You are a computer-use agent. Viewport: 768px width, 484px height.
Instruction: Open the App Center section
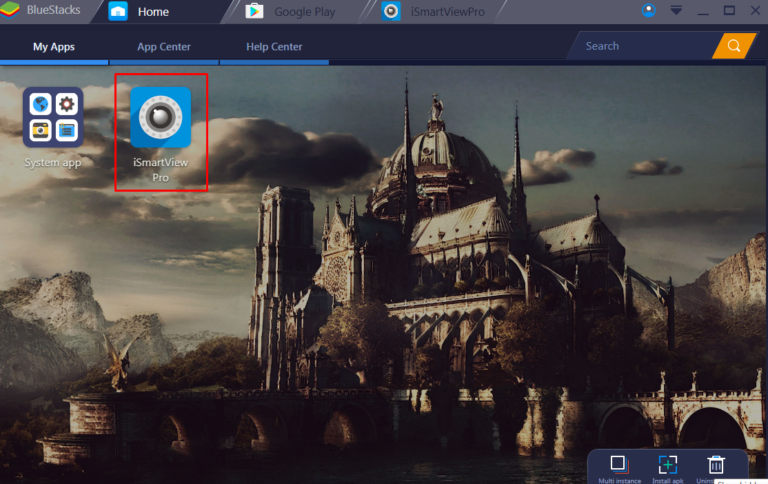pos(164,47)
